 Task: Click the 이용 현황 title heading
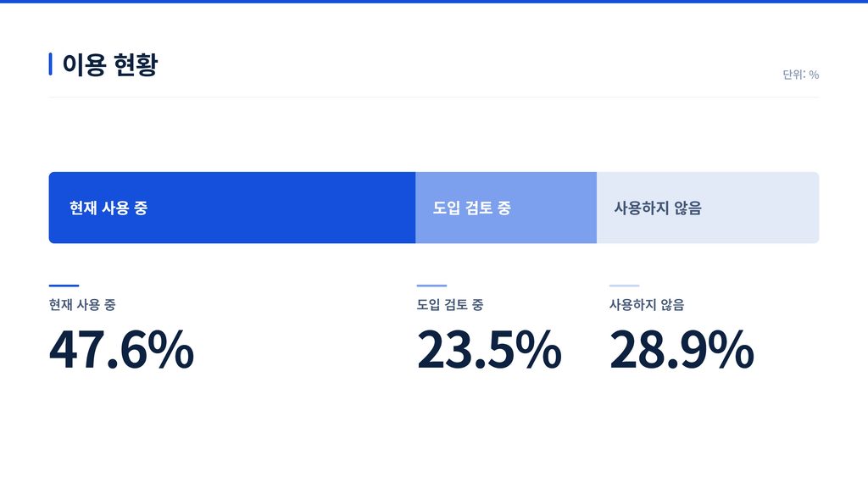109,64
